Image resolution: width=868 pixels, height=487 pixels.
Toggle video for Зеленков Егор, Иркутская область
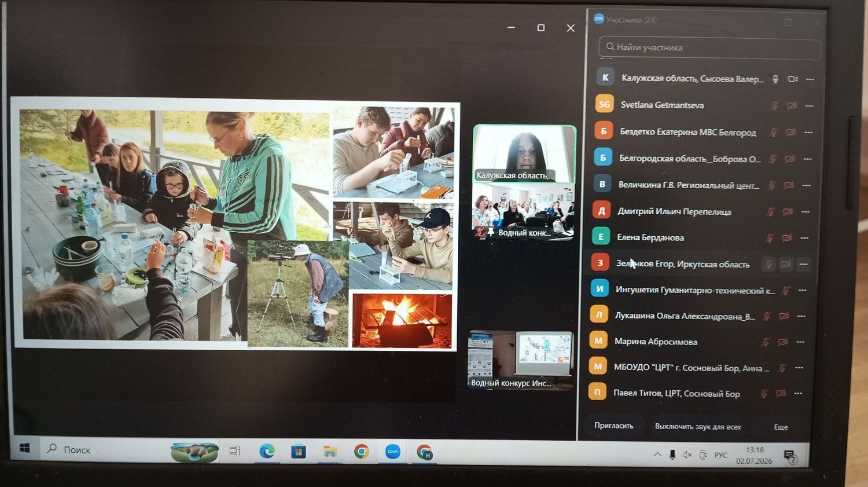tap(785, 264)
